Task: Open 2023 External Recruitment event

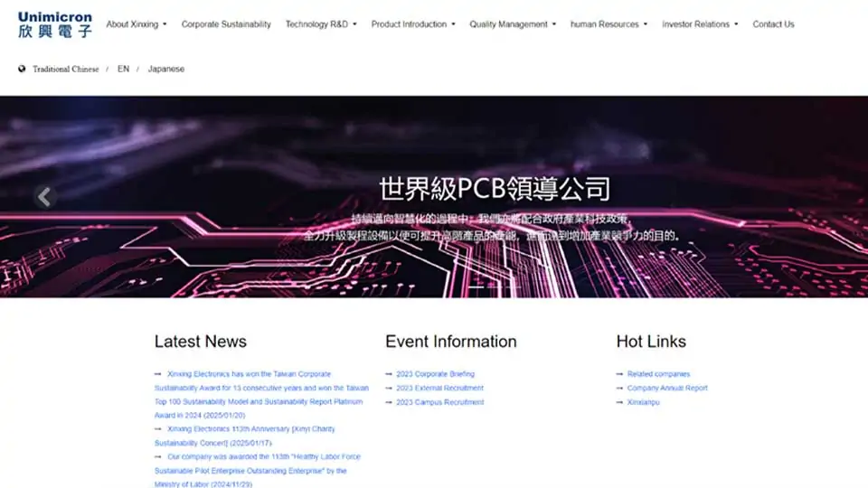Action: click(439, 389)
